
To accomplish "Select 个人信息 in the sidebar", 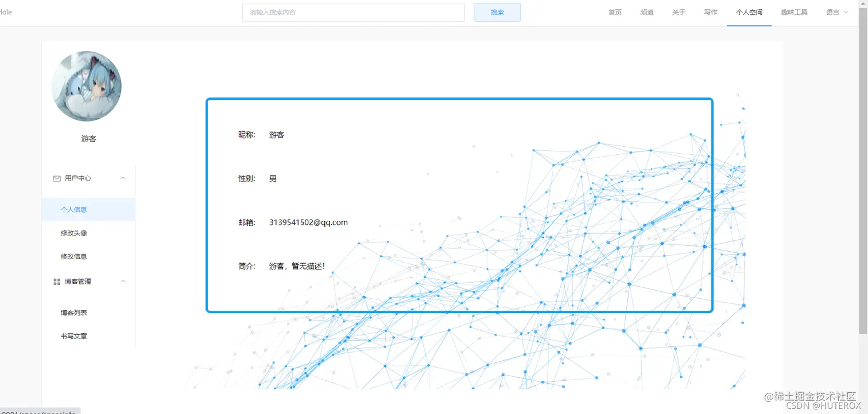I will click(73, 209).
